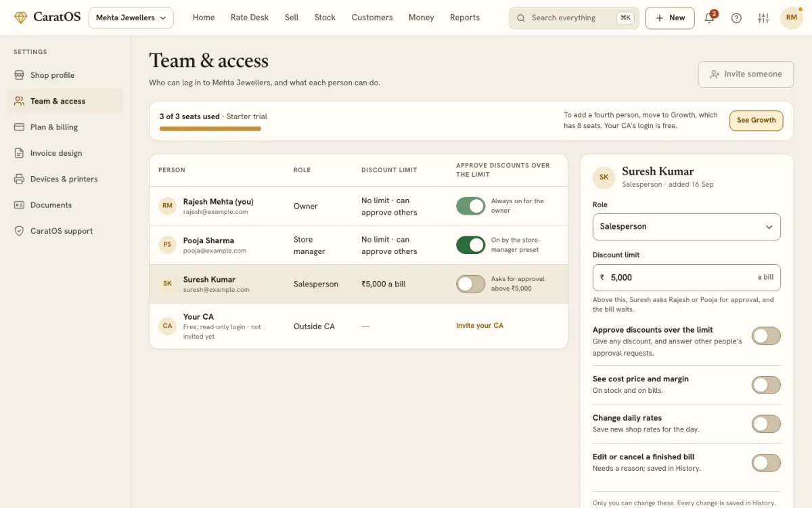
Task: Click the ₹5,000 a bill cell
Action: click(x=384, y=284)
